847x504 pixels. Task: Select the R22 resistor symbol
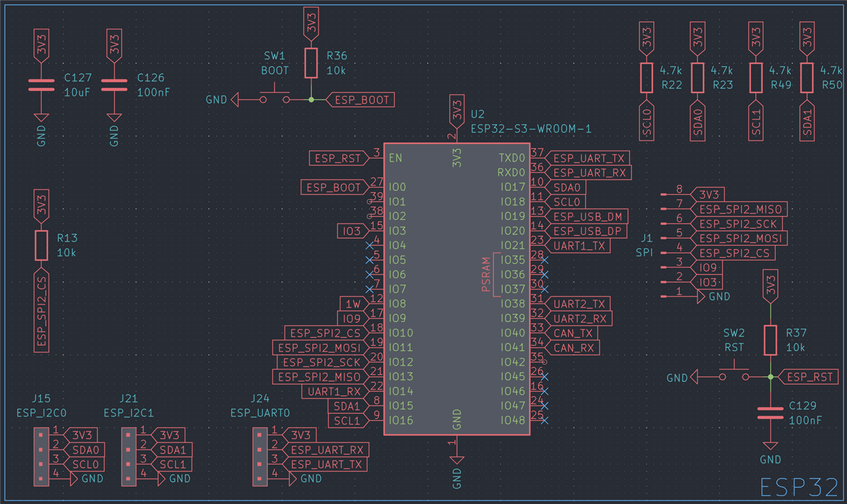[x=646, y=78]
